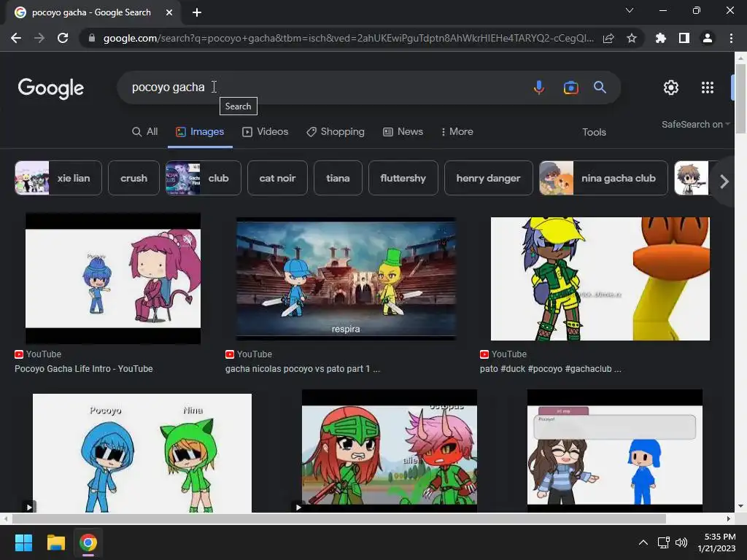Open search by image camera icon

coord(570,87)
